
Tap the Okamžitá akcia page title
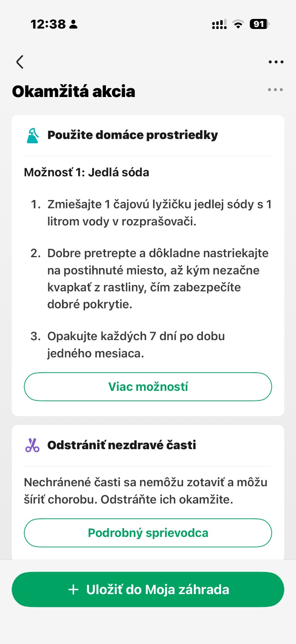pos(74,91)
